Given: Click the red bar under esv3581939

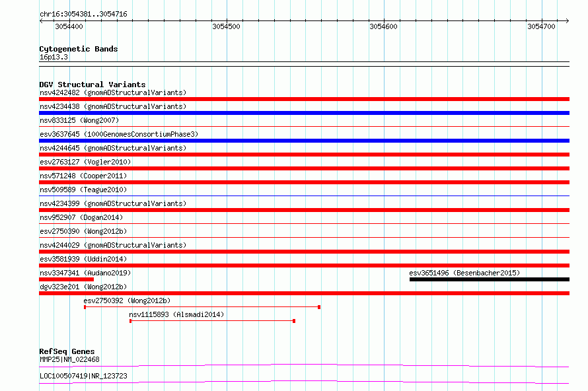Looking at the screenshot, I should click(304, 266).
